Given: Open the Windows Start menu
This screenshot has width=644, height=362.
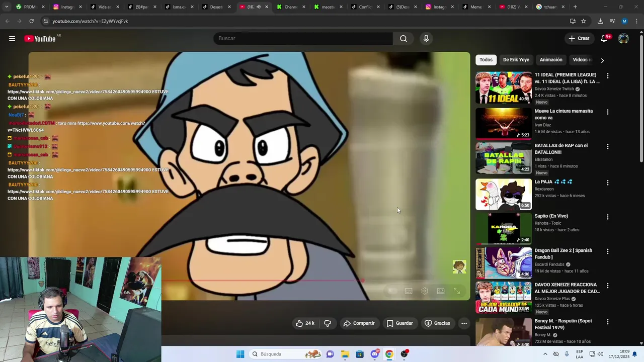Looking at the screenshot, I should point(240,354).
